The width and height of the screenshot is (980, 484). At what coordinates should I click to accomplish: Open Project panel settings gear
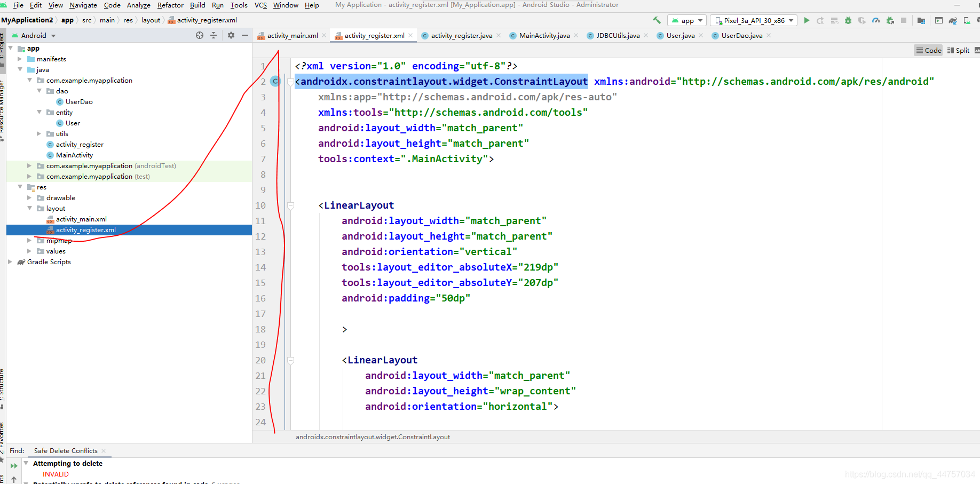click(231, 35)
